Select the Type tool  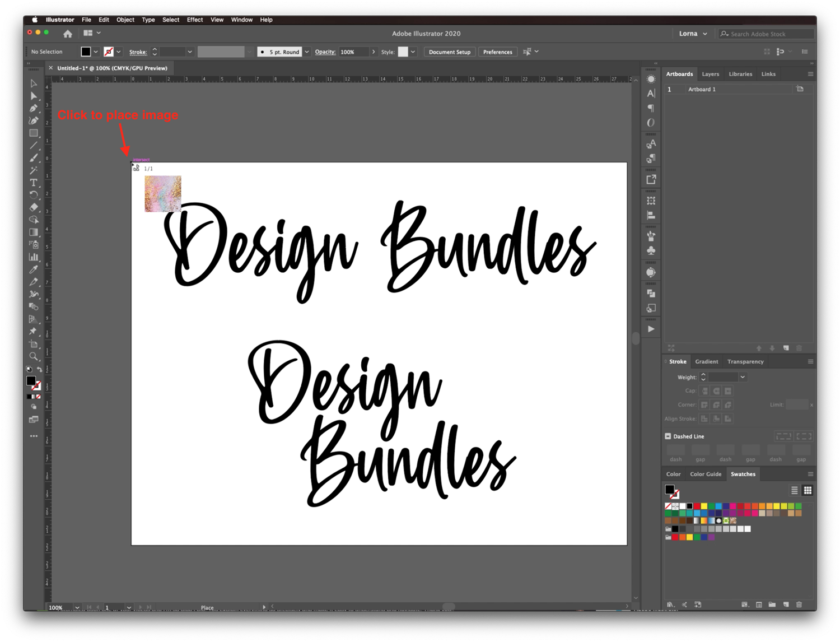point(34,183)
